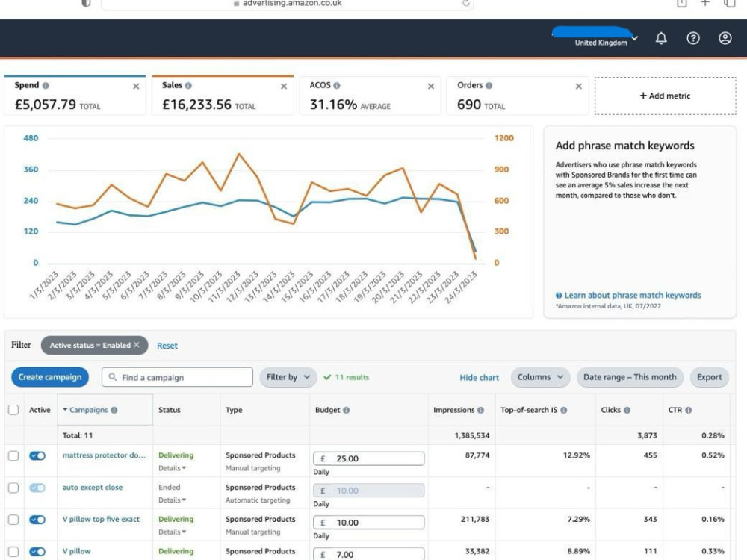Open the Columns dropdown
The width and height of the screenshot is (747, 560).
point(540,377)
